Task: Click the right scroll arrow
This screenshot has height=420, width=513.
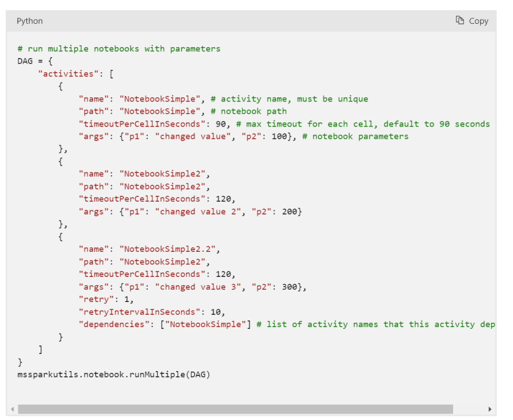Action: tap(490, 409)
